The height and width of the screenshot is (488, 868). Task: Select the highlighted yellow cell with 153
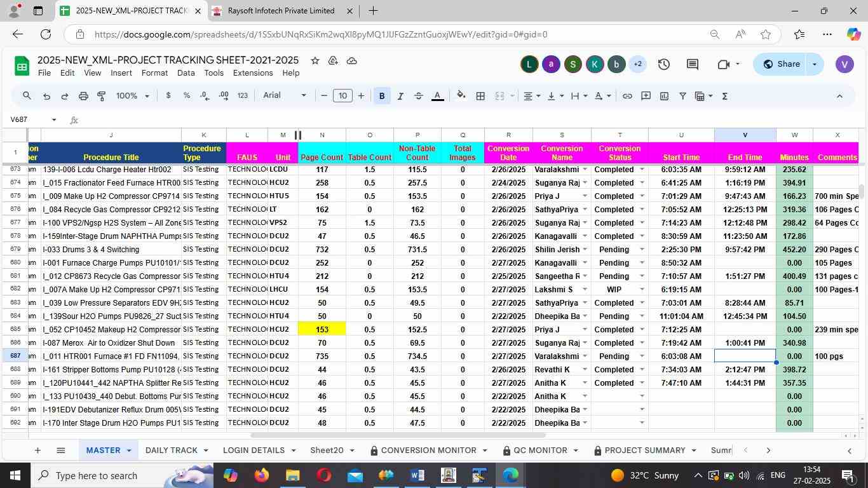click(x=322, y=330)
